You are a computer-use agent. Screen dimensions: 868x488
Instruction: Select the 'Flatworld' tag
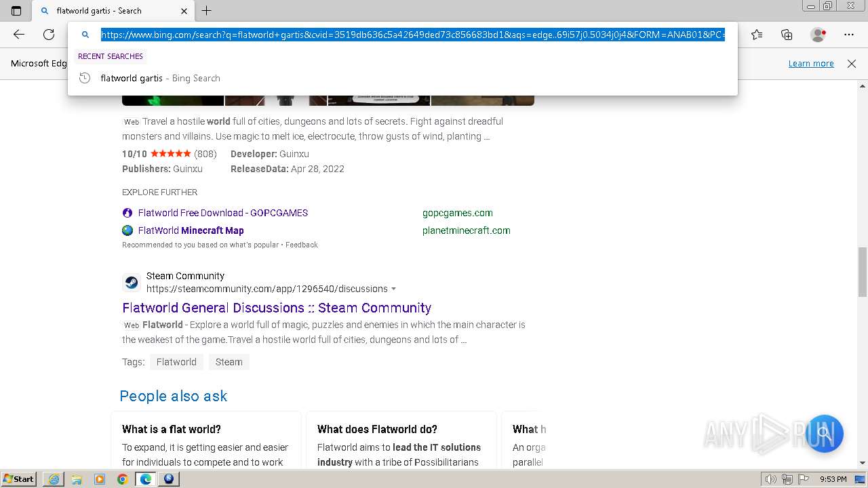176,362
